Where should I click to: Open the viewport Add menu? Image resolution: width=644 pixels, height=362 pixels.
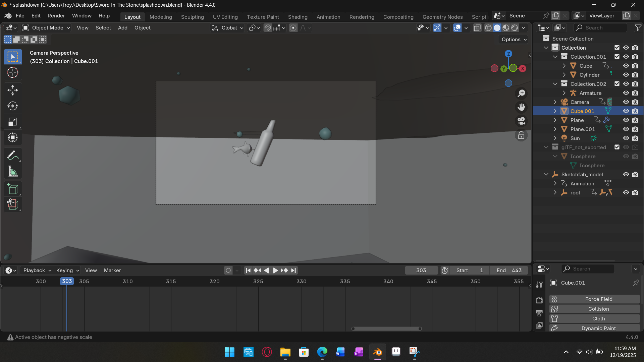coord(122,28)
